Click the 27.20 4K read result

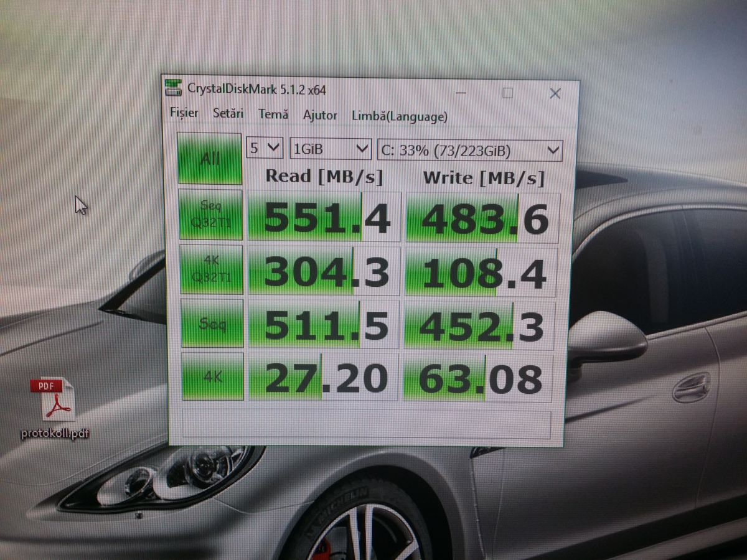pyautogui.click(x=323, y=376)
